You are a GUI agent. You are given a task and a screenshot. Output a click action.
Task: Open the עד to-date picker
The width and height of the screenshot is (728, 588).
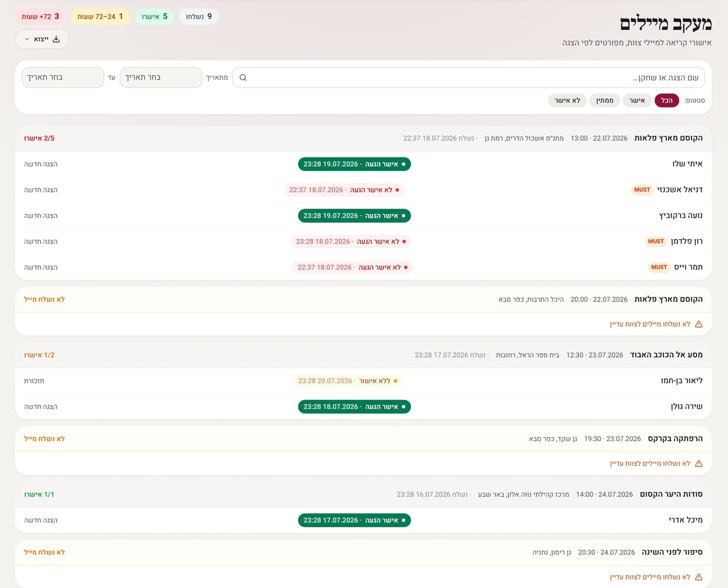point(63,78)
